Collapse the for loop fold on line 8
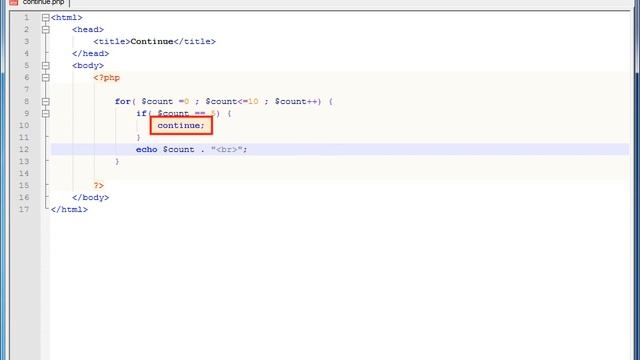Screen dimensions: 640x360 click(x=46, y=101)
